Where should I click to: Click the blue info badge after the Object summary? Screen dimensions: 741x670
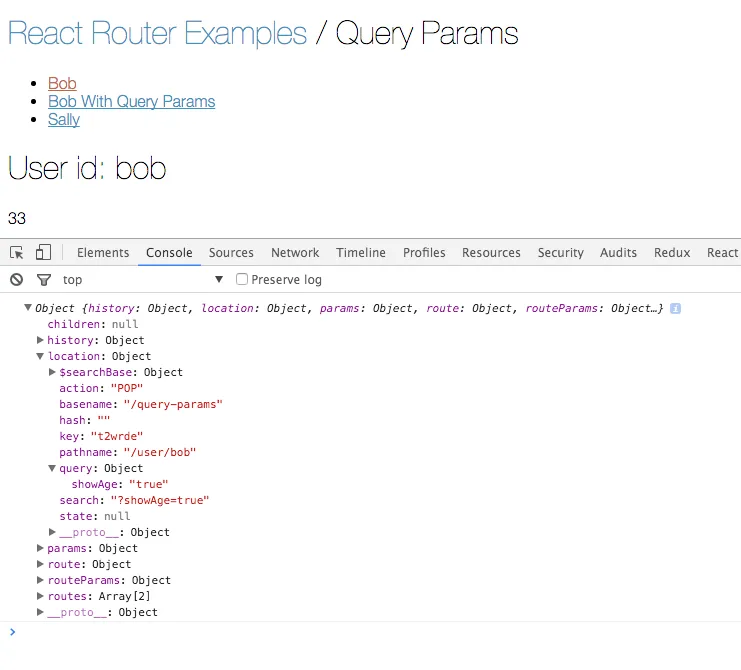pos(676,309)
